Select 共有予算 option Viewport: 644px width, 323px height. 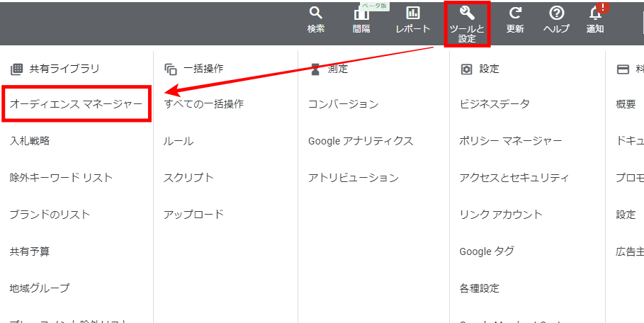(x=30, y=251)
